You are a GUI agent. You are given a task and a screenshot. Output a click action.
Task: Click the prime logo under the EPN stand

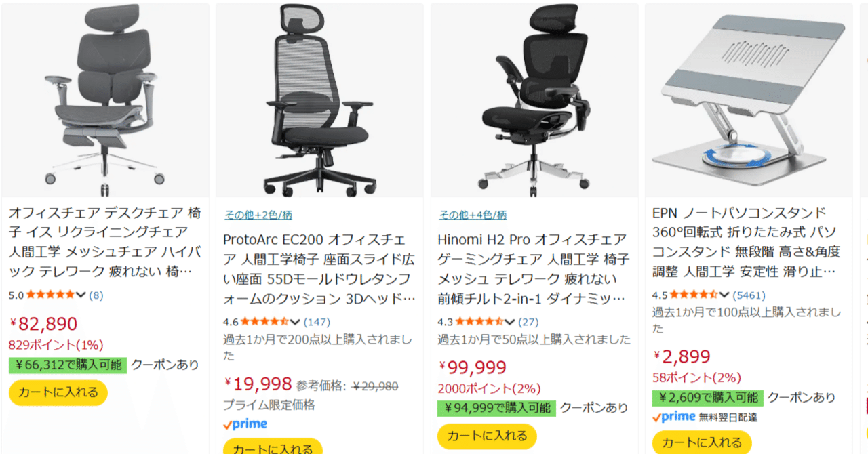pyautogui.click(x=674, y=417)
